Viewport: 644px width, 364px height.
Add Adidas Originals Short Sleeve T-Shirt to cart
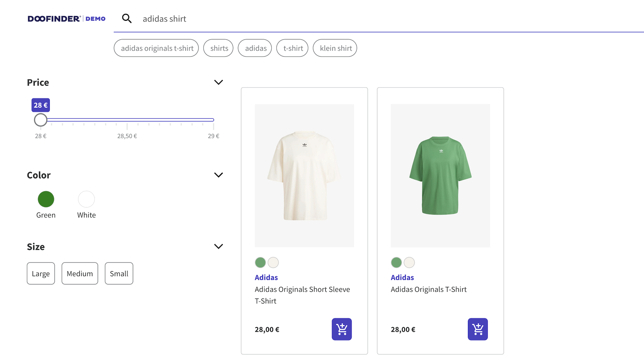point(342,329)
